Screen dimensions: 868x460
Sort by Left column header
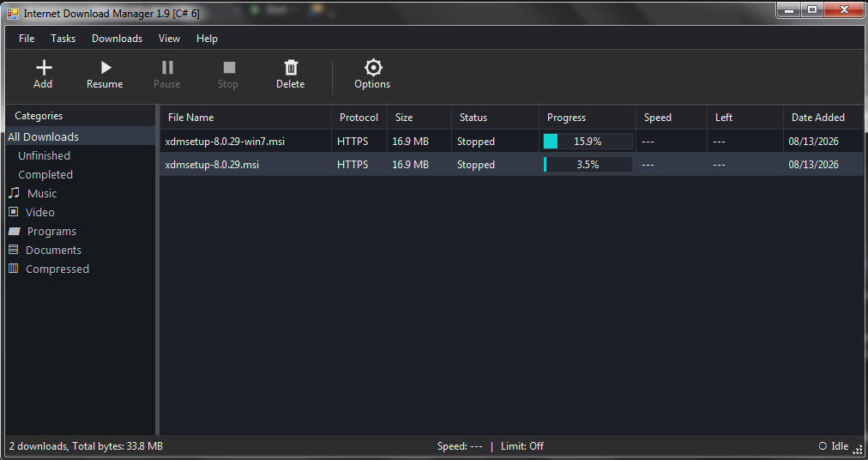pos(745,118)
